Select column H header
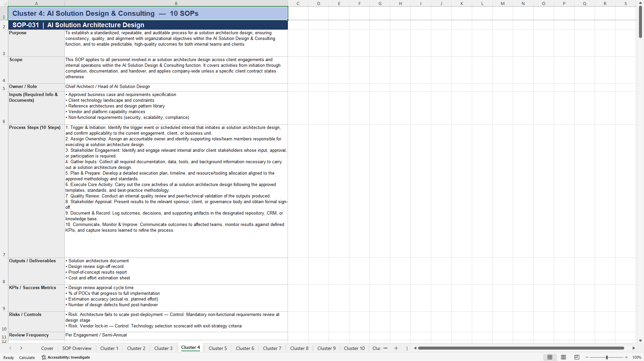 [x=400, y=3]
